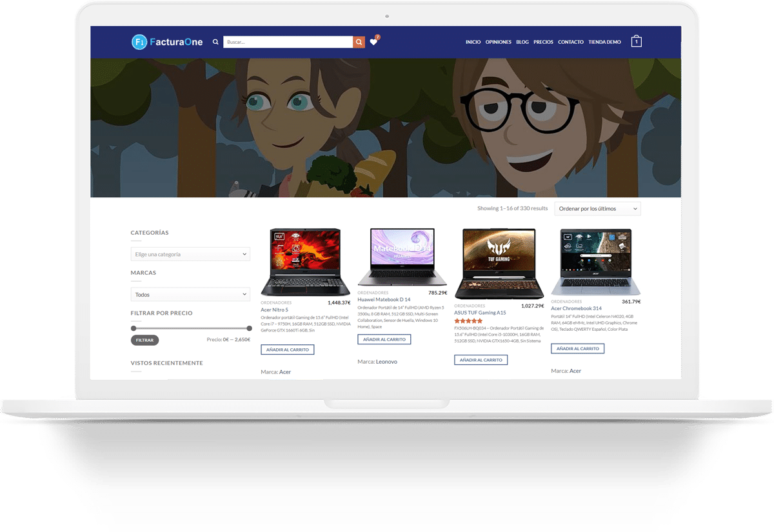Viewport: 774px width, 532px height.
Task: Click the right handle of price slider
Action: pyautogui.click(x=250, y=328)
